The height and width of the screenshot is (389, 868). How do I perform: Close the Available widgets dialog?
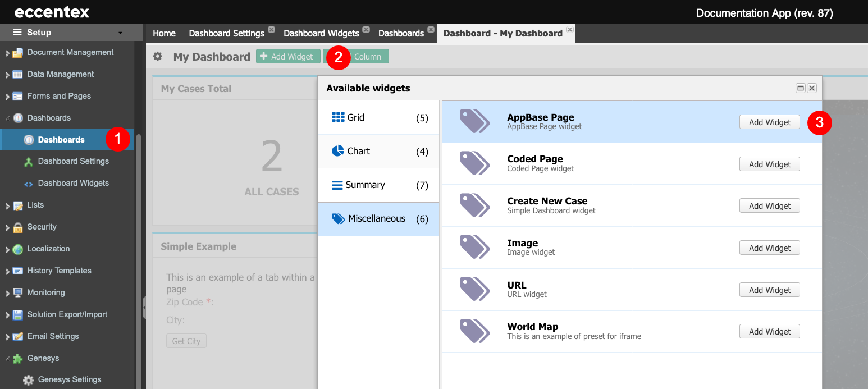point(812,88)
